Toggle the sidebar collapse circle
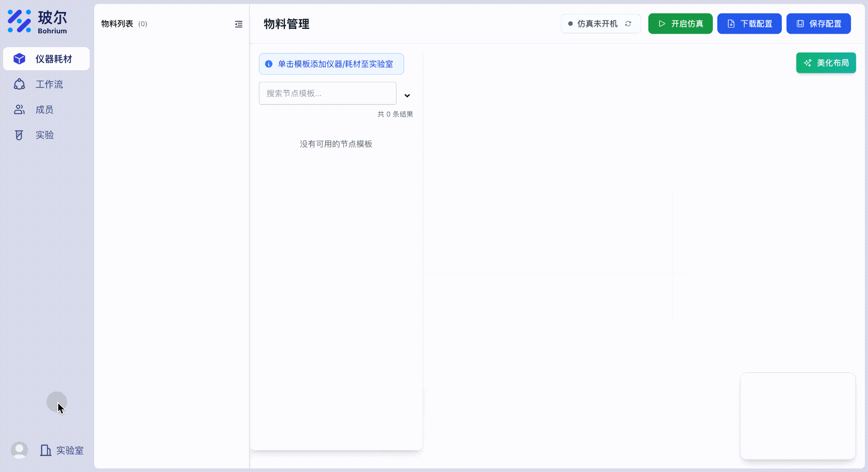The width and height of the screenshot is (868, 472). point(57,402)
